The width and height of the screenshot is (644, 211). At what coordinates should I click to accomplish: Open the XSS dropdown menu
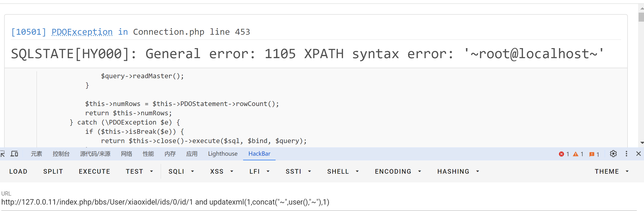[222, 172]
